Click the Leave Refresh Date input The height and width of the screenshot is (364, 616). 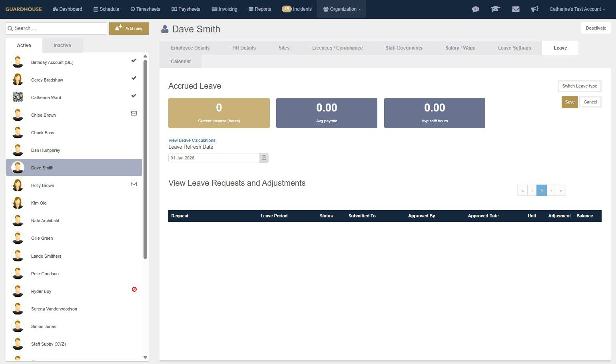pos(214,158)
